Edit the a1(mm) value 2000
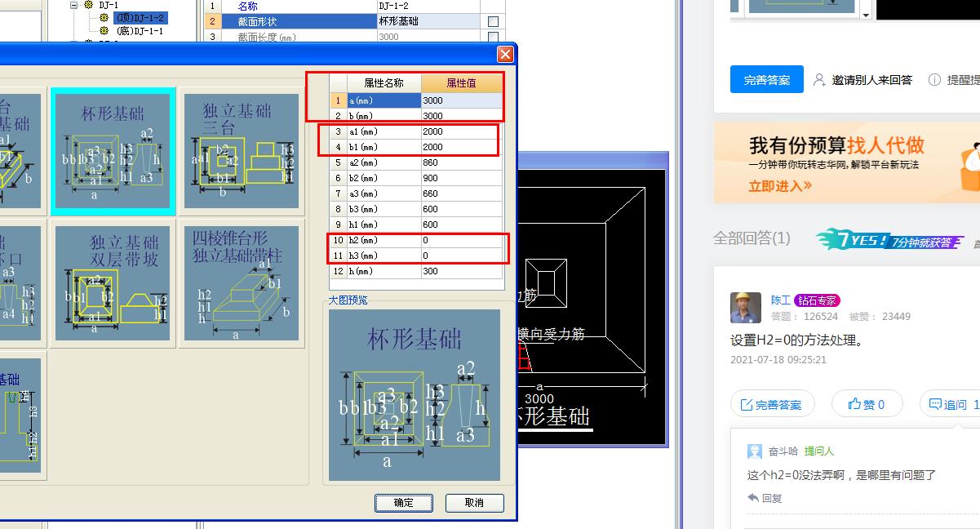 [462, 131]
